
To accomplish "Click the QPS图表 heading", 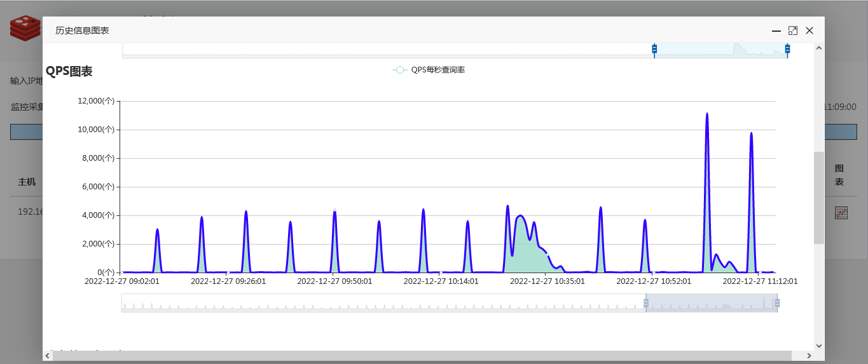I will pos(69,71).
